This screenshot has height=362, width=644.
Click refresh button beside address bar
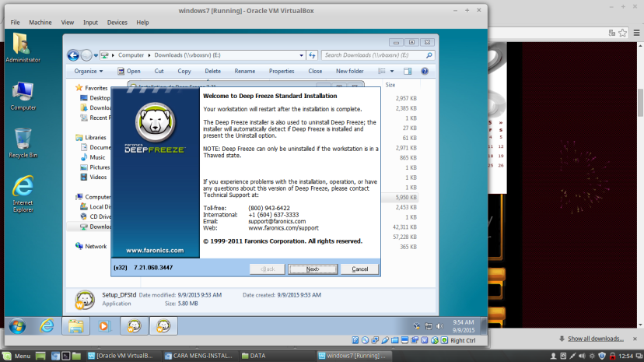point(312,55)
